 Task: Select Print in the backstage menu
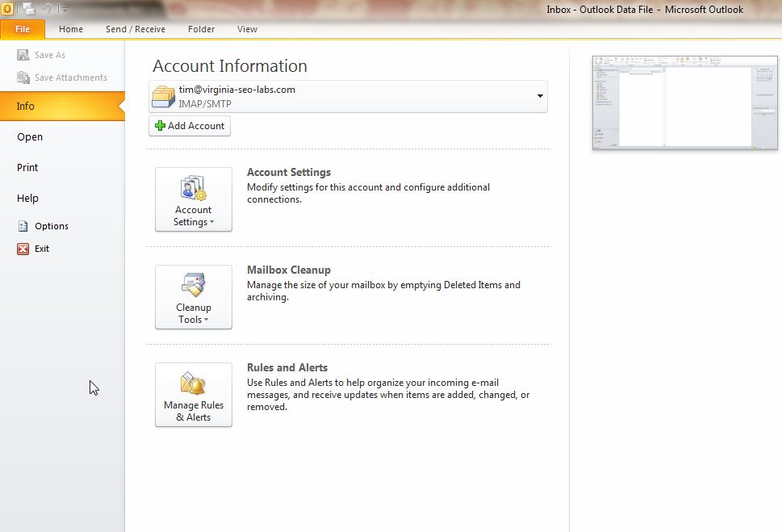[27, 167]
